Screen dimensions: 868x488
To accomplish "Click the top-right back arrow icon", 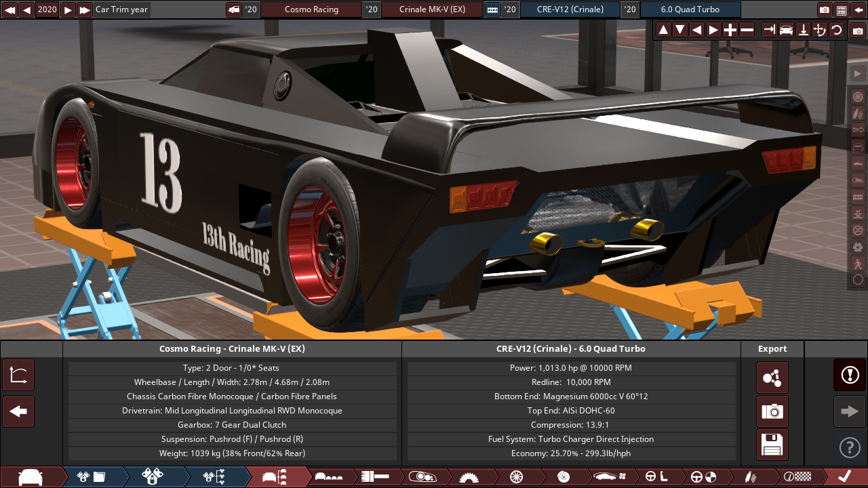I will (859, 9).
